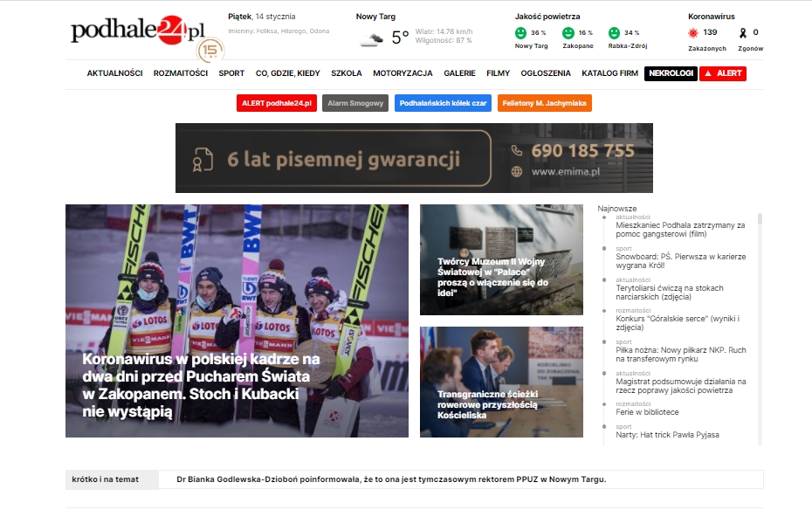Click Nowy Targ air quality smiley
The image size is (812, 510).
(x=521, y=33)
